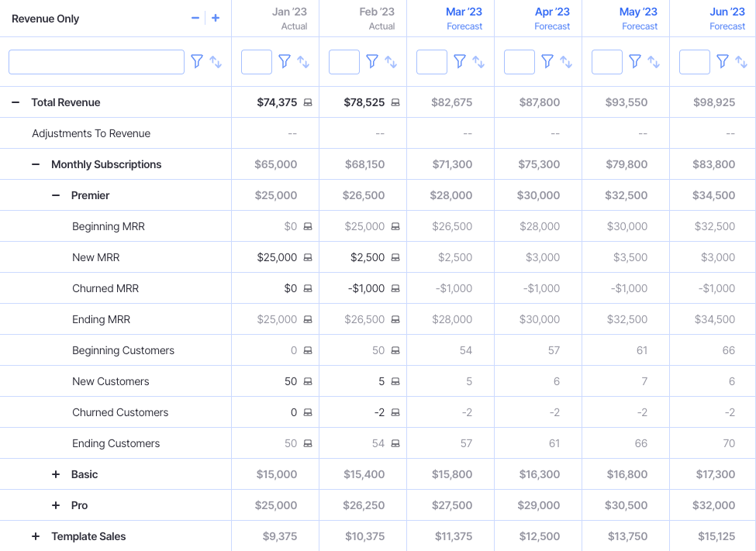Click the filter icon in the Jun '23 column
The width and height of the screenshot is (756, 551).
tap(722, 62)
